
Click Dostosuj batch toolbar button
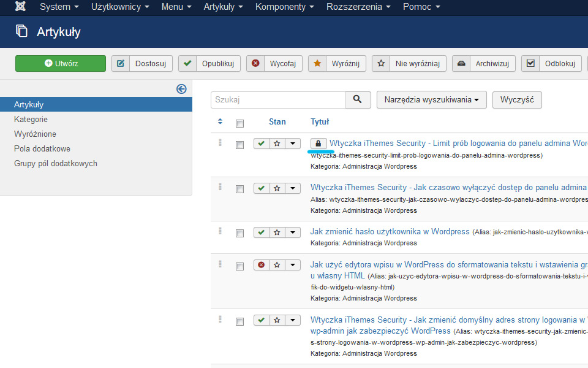[141, 63]
